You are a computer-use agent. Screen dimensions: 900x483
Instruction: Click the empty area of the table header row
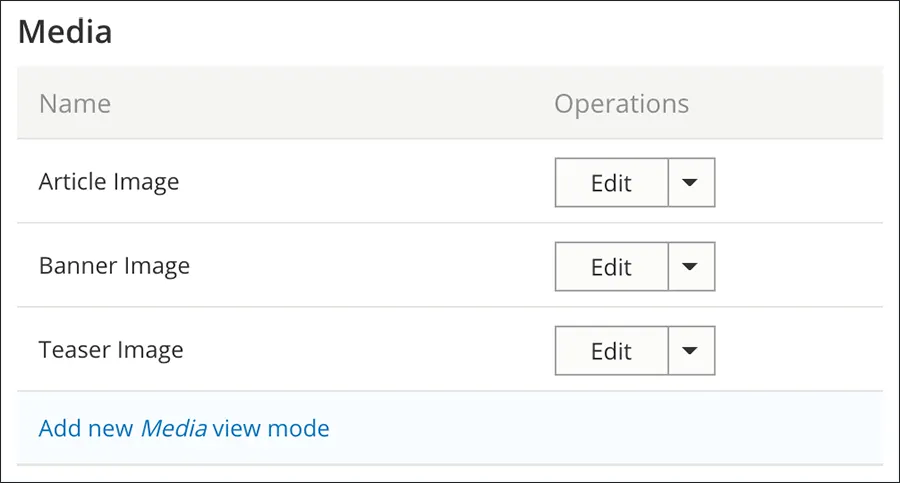coord(330,104)
